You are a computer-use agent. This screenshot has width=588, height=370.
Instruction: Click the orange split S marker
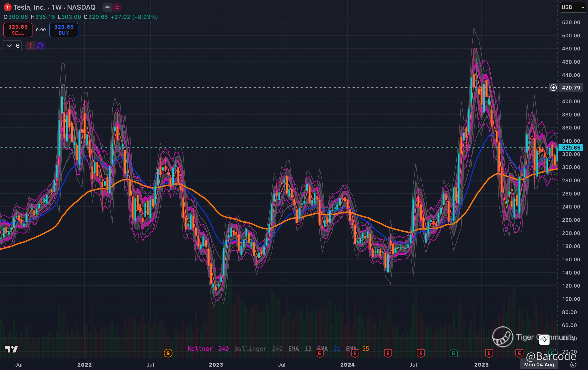point(168,353)
